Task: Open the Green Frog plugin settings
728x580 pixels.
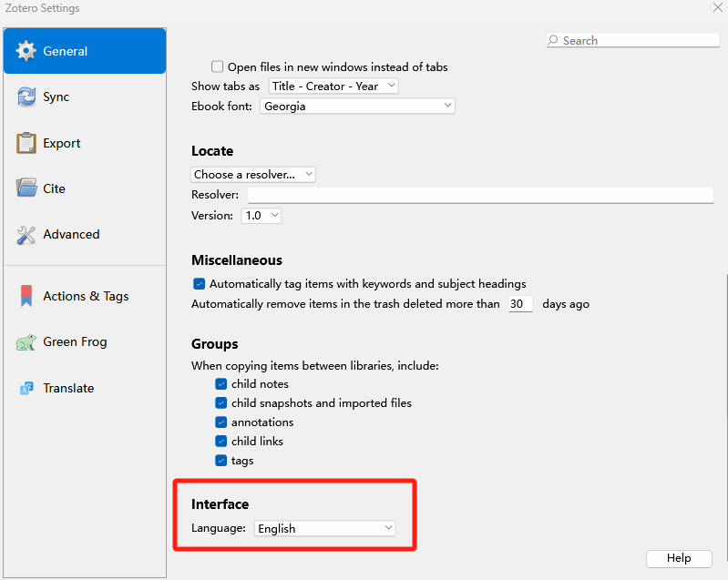Action: coord(85,342)
